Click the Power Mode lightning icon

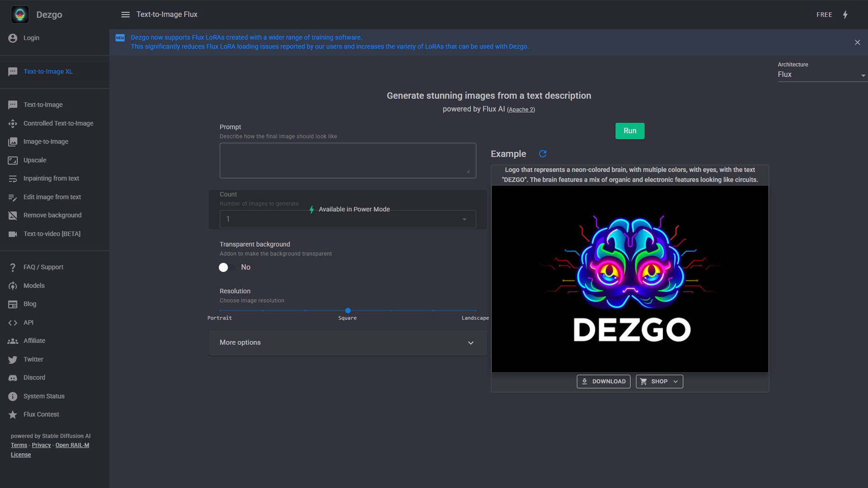845,14
